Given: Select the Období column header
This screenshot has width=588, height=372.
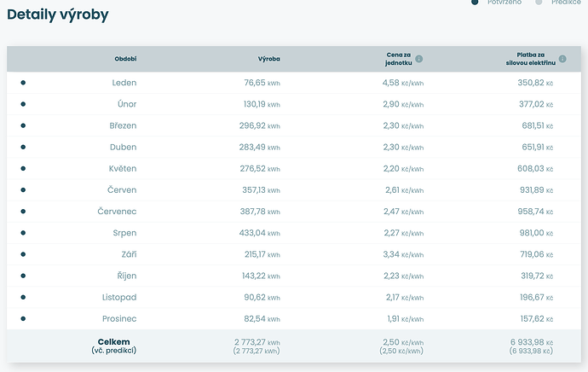Looking at the screenshot, I should click(125, 59).
